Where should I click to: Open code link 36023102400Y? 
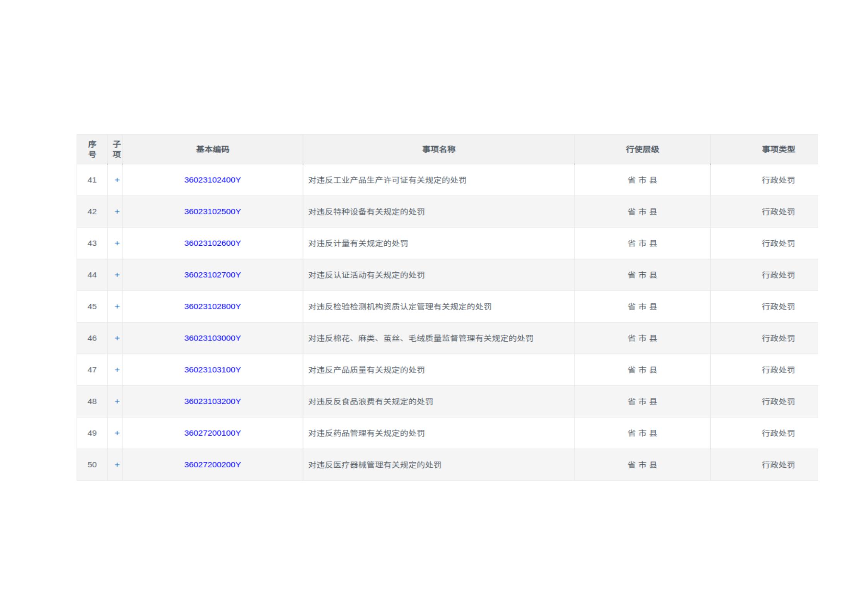point(212,180)
